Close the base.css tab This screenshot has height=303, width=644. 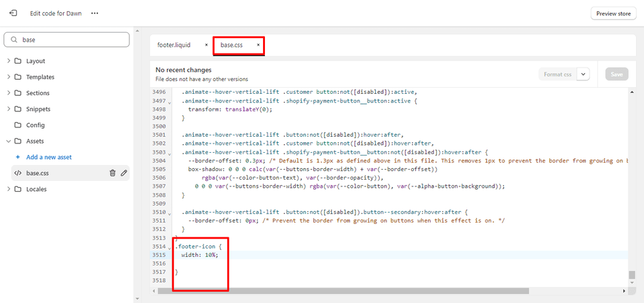coord(258,45)
